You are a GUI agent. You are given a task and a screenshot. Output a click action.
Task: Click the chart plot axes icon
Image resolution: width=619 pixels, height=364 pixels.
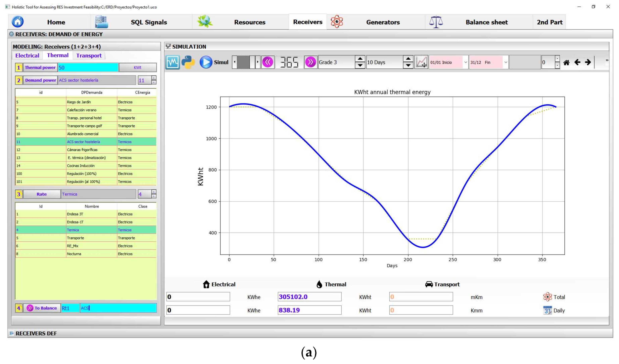[x=421, y=62]
